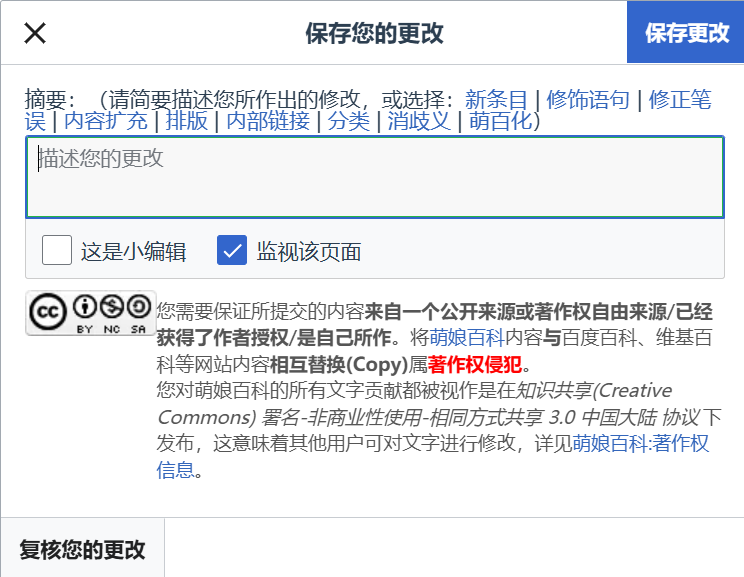Enable the 这是小编辑 checkbox
Viewport: 744px width, 577px height.
click(57, 250)
